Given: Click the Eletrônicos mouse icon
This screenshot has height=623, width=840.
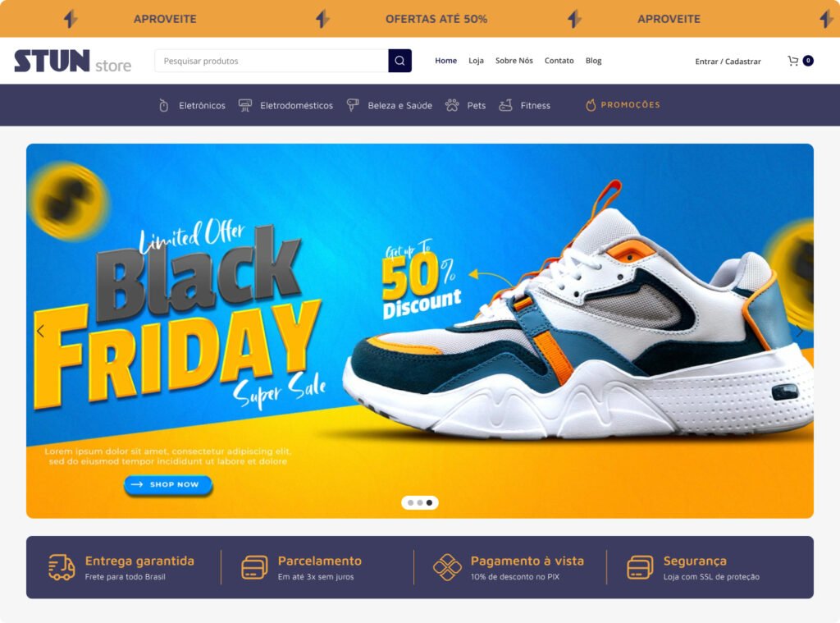Looking at the screenshot, I should tap(164, 105).
